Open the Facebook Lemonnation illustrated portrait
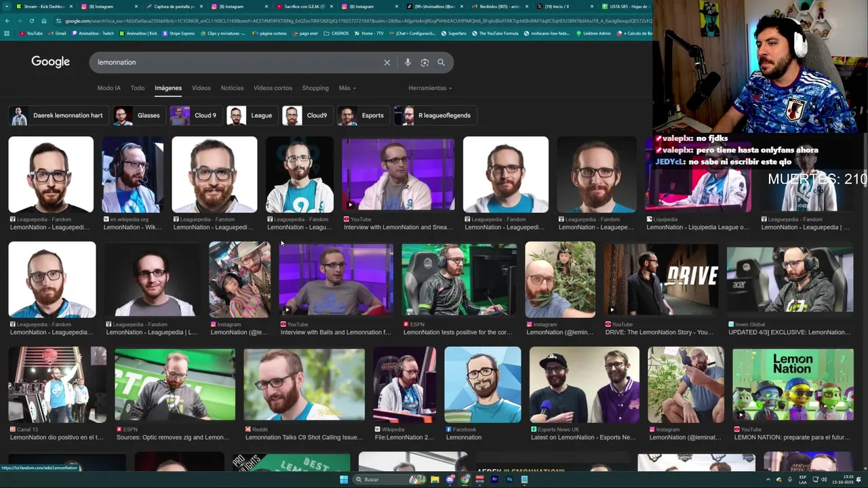Viewport: 868px width, 488px height. 483,385
